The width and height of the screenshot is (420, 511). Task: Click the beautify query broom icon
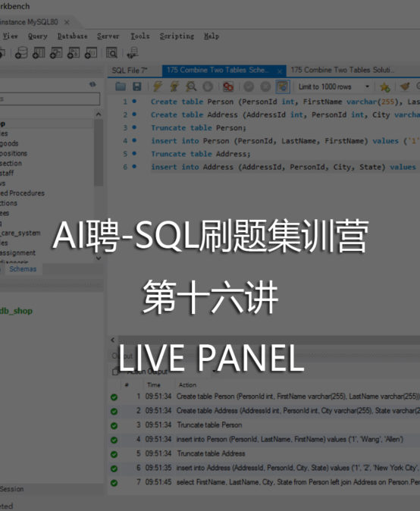(404, 86)
